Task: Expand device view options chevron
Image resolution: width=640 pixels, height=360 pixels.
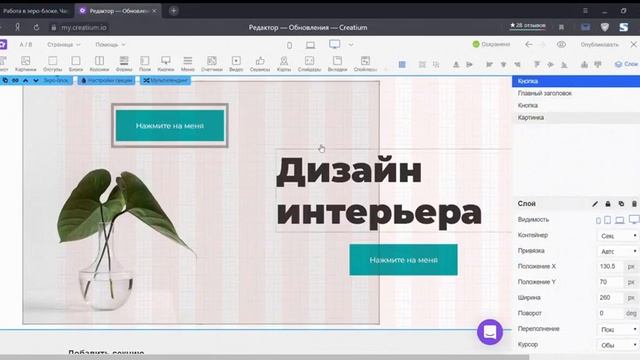Action: tap(351, 44)
